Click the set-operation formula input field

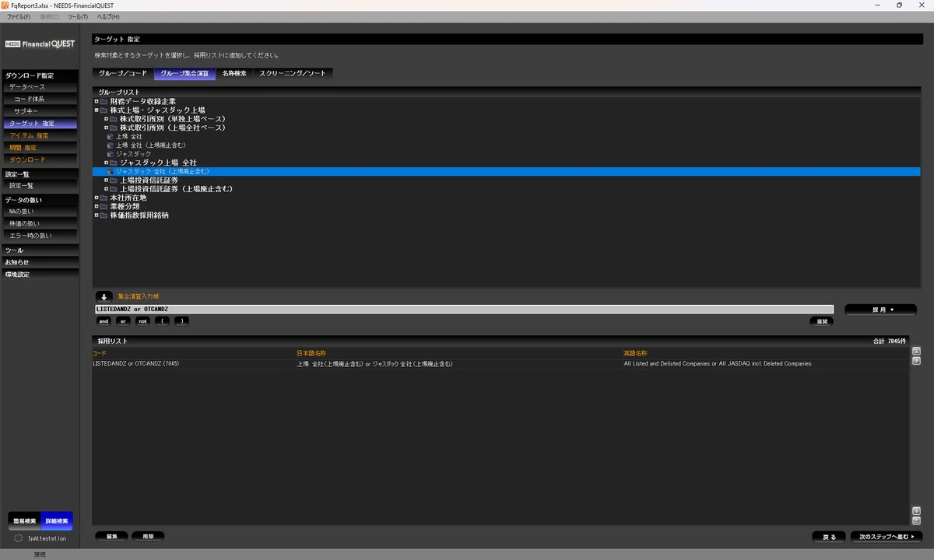[463, 310]
